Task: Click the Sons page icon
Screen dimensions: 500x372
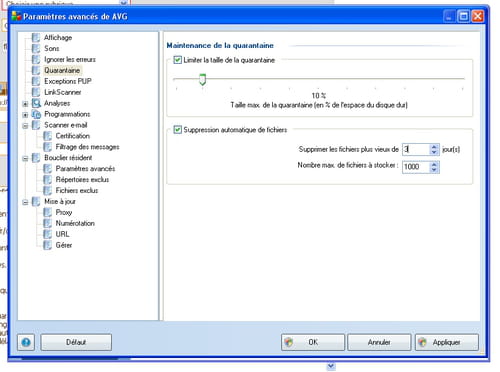Action: point(36,49)
